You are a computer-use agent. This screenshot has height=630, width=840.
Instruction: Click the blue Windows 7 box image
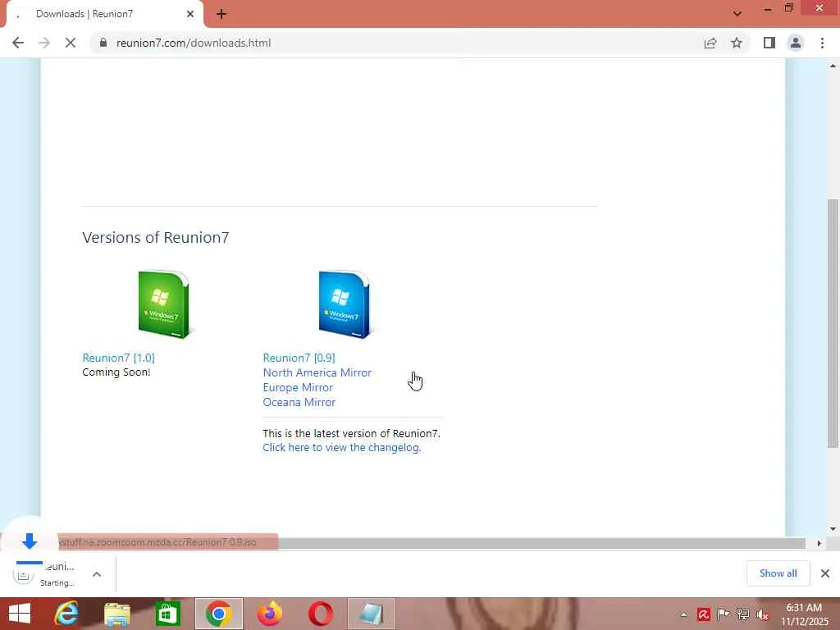(x=344, y=304)
